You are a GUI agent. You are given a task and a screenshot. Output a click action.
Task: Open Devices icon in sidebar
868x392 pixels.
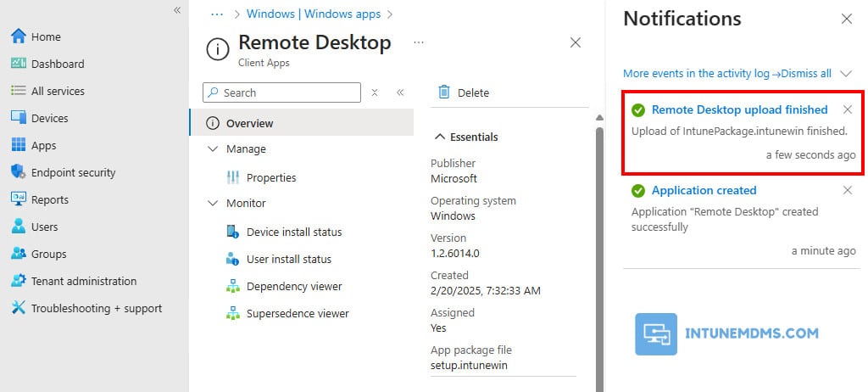point(19,118)
